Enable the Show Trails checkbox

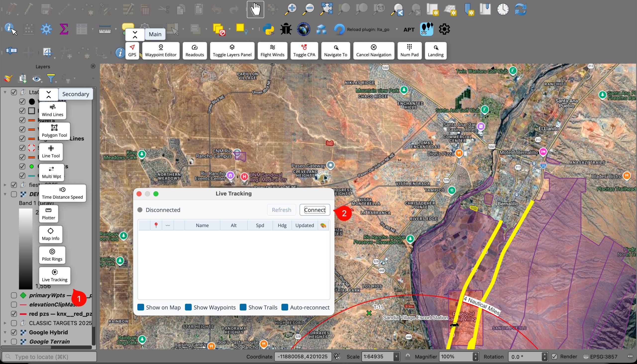243,307
